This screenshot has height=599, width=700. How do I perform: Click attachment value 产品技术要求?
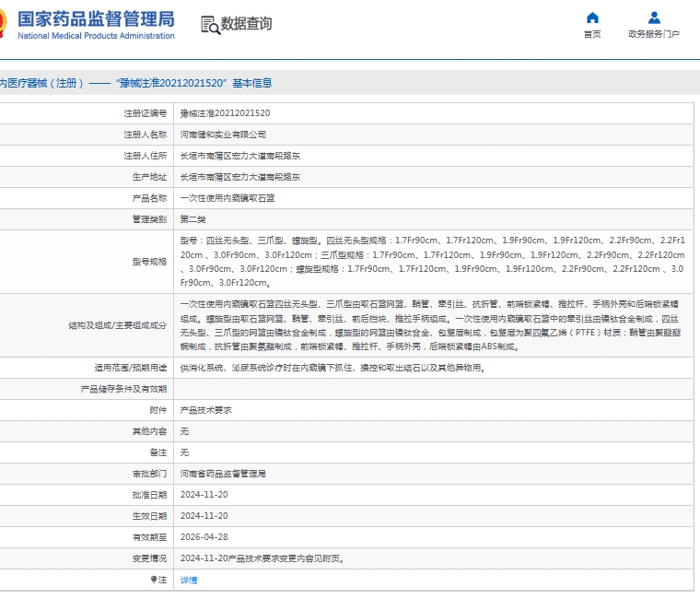point(205,410)
